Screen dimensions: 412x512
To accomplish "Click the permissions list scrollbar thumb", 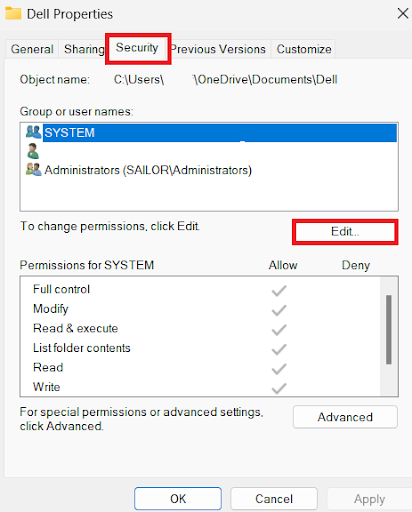I will (389, 329).
